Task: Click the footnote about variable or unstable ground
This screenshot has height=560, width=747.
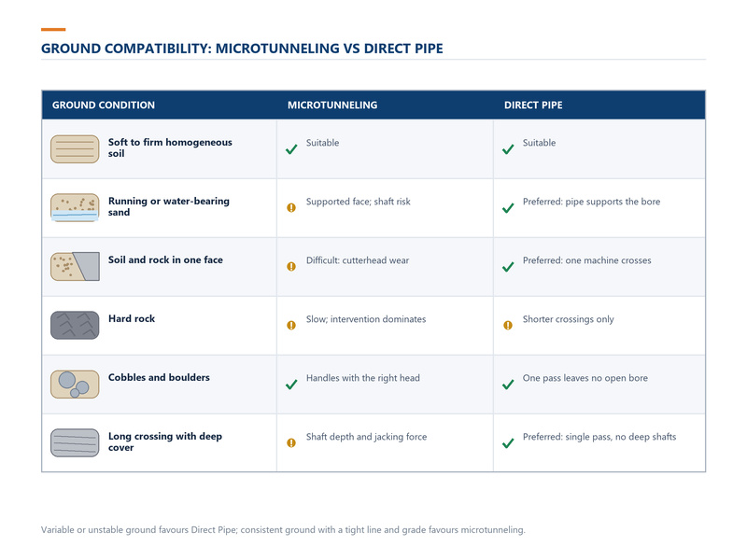Action: [283, 530]
